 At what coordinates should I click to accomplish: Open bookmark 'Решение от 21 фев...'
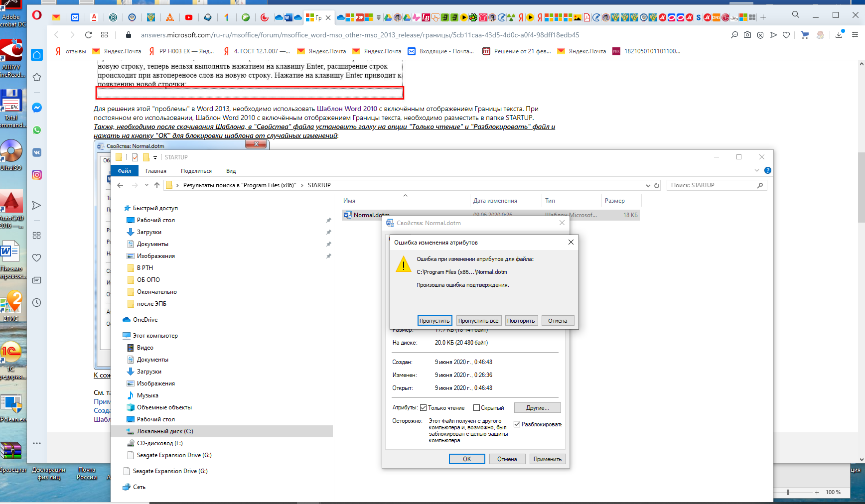517,51
